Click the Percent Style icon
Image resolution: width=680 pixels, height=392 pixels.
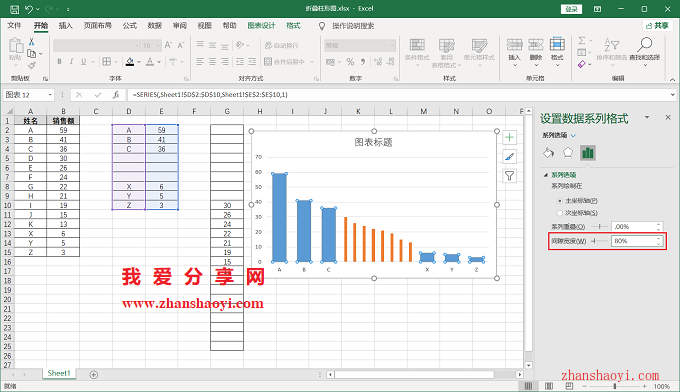[350, 62]
